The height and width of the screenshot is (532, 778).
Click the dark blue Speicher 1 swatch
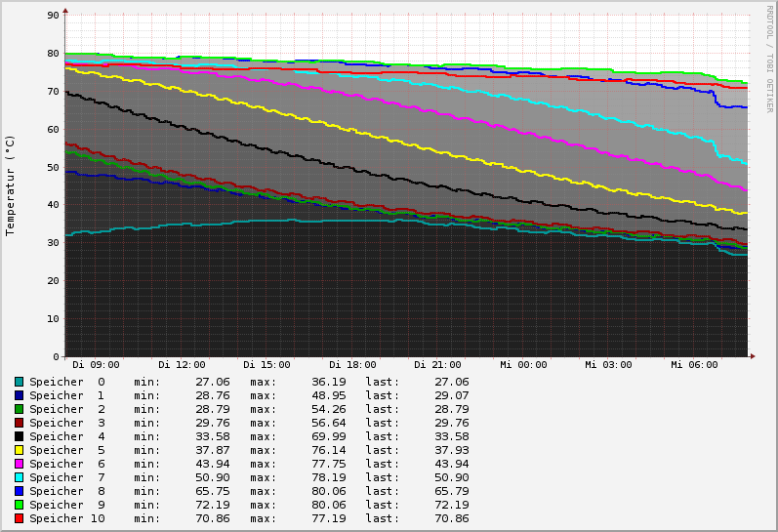click(x=19, y=395)
